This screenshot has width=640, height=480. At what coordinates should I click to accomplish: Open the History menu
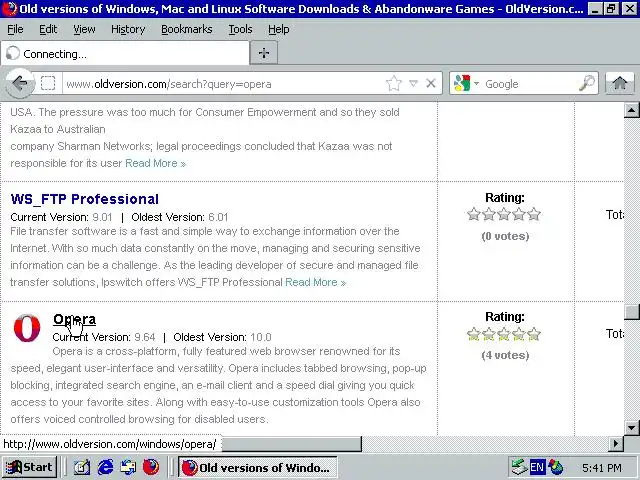coord(128,29)
